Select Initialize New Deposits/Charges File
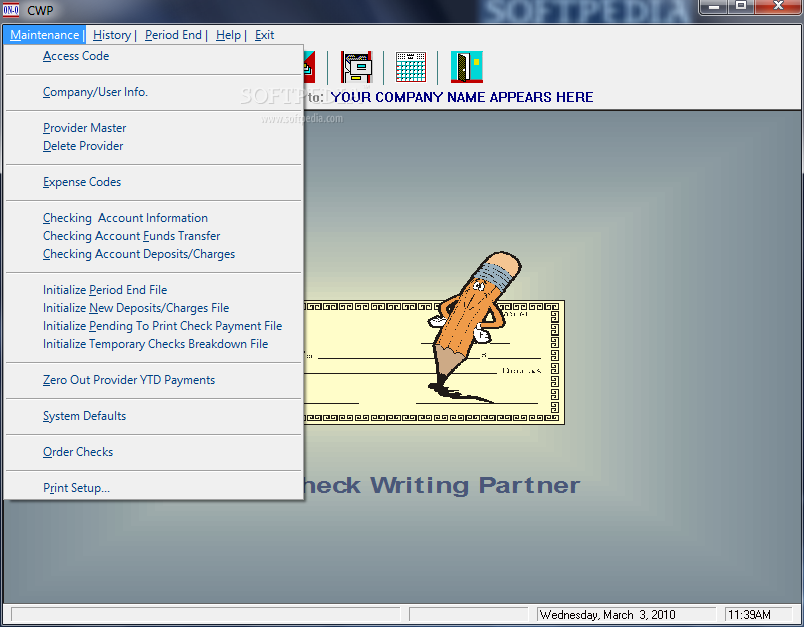The image size is (804, 627). click(x=154, y=308)
